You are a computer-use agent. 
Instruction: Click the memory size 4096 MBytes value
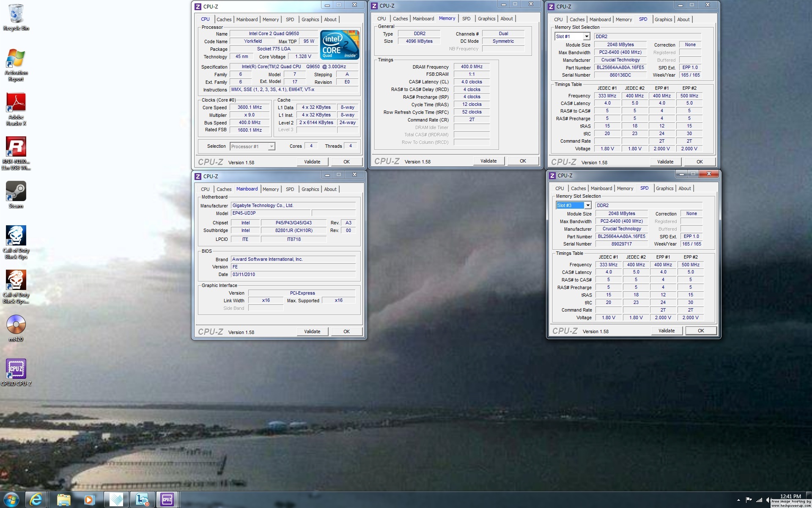pos(419,41)
